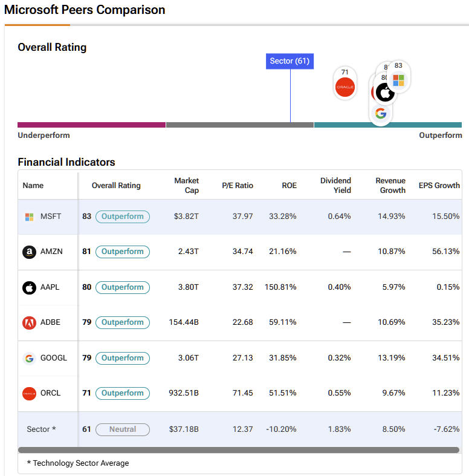
Task: Click the Microsoft Peers Comparison heading
Action: tap(85, 10)
